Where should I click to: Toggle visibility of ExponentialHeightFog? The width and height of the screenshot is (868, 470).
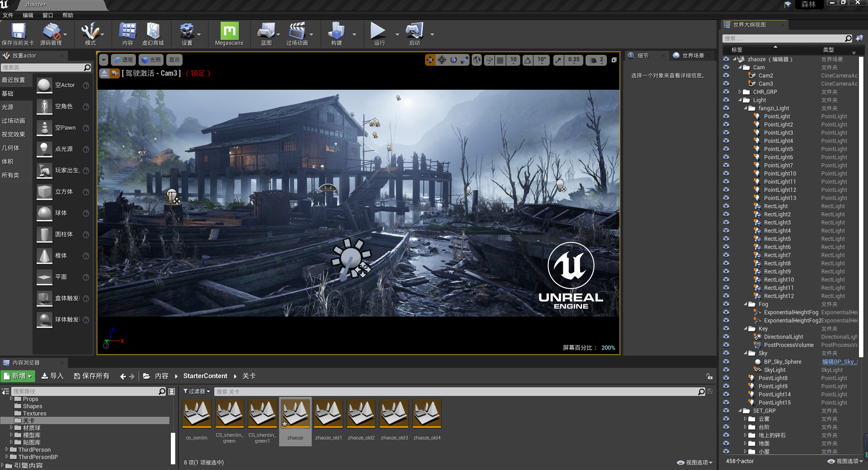point(726,312)
